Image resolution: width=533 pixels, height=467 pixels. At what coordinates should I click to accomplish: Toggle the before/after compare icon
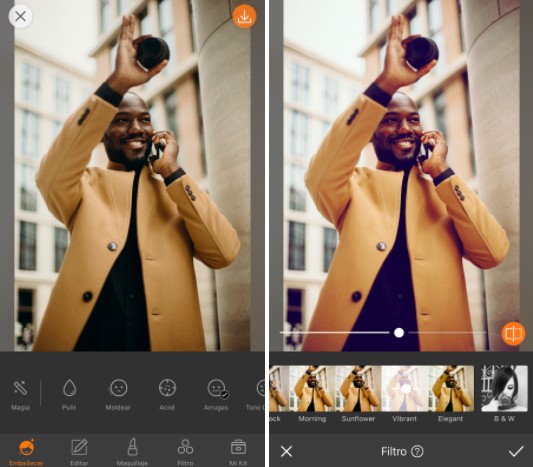513,334
